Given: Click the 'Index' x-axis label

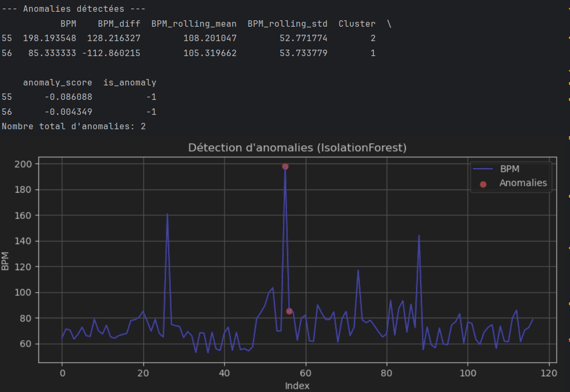Looking at the screenshot, I should tap(297, 386).
